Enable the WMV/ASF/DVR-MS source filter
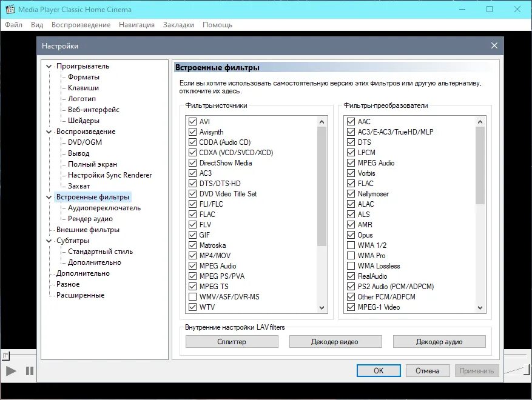This screenshot has height=400, width=532. pyautogui.click(x=192, y=296)
